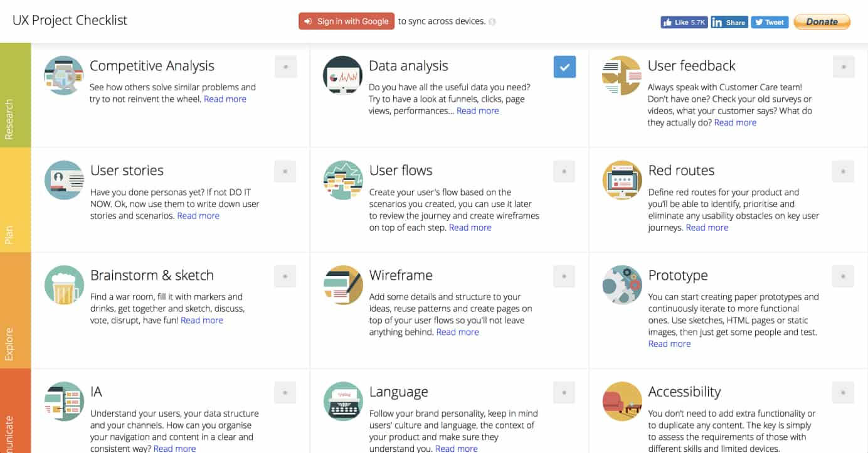Select the Plan section tab
The width and height of the screenshot is (868, 453).
click(15, 200)
